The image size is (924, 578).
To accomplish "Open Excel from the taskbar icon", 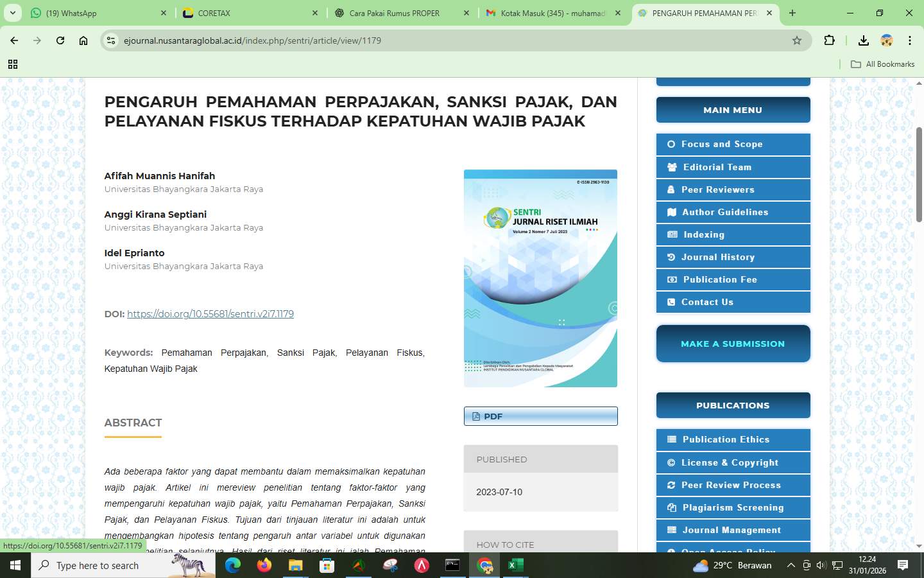I will [517, 566].
